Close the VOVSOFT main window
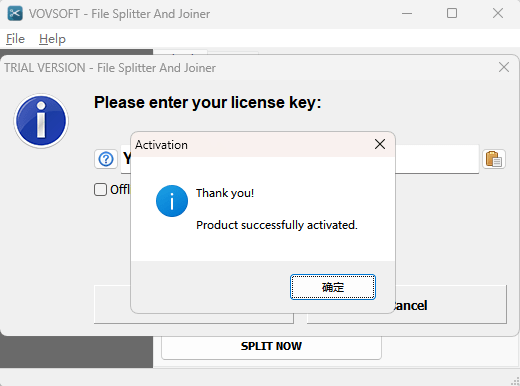Image resolution: width=520 pixels, height=386 pixels. 498,14
